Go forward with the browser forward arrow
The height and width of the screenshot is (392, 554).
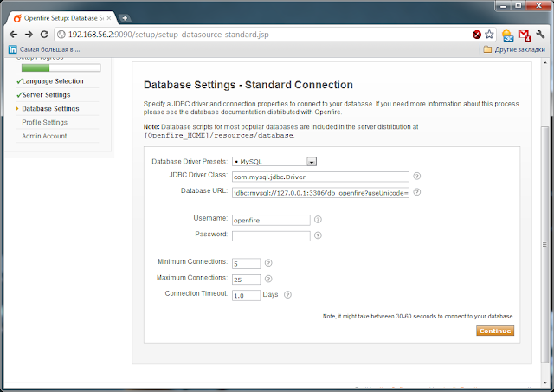pos(29,35)
